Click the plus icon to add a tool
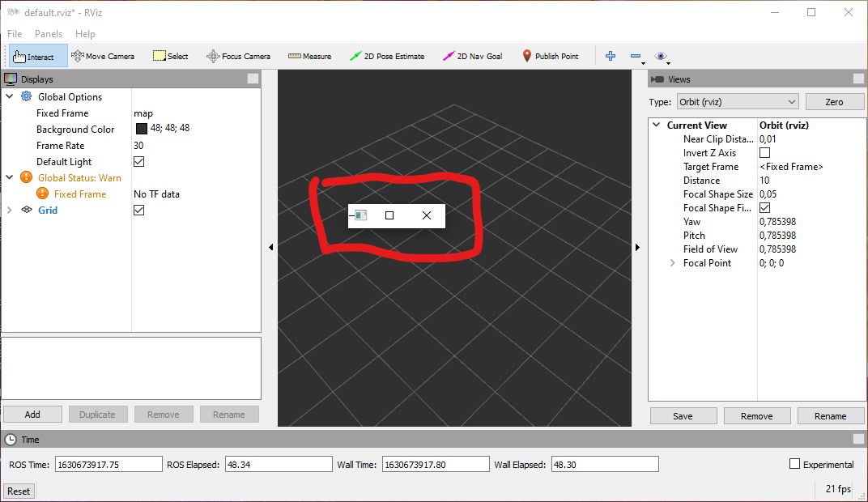 [610, 56]
